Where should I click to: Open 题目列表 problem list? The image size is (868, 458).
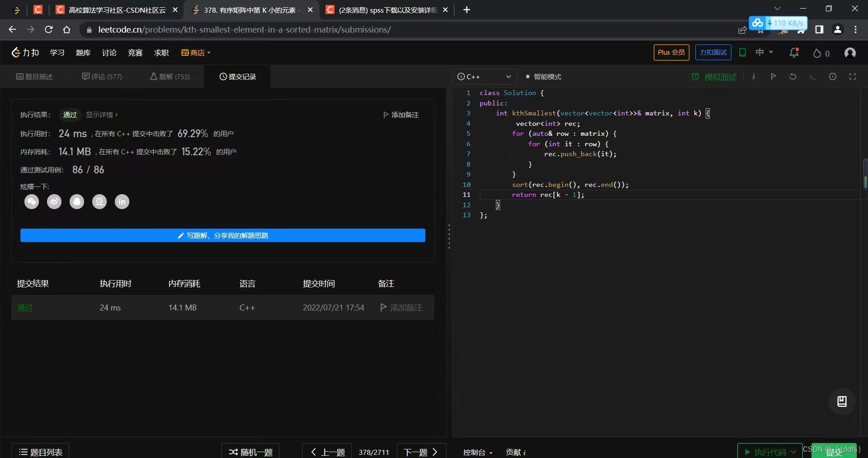[40, 452]
